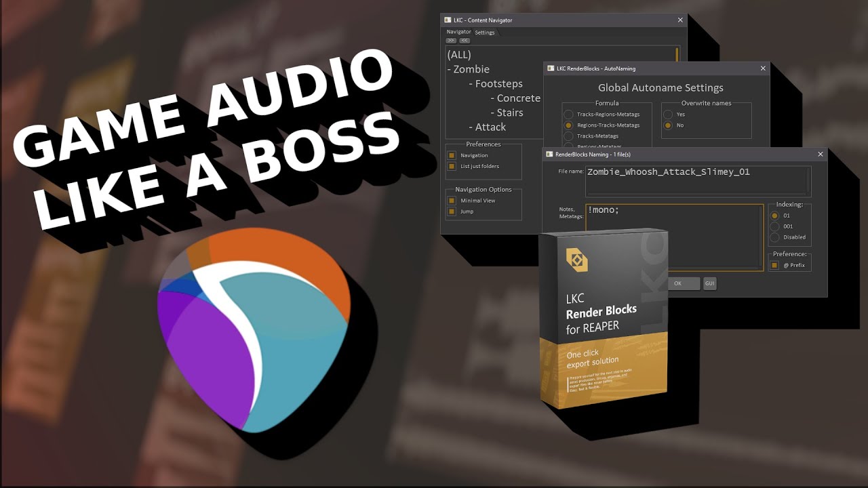Select Regions-Tracks-Metatags formula radio
The width and height of the screenshot is (868, 488).
pyautogui.click(x=569, y=125)
